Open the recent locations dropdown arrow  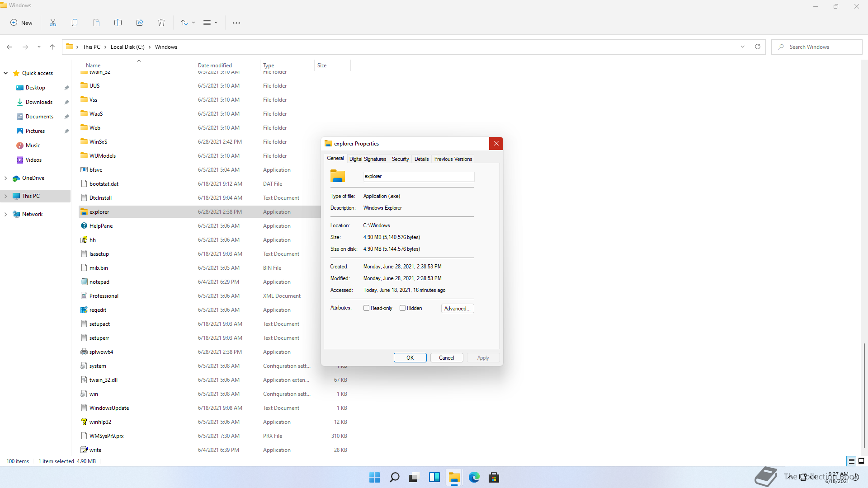(x=39, y=47)
